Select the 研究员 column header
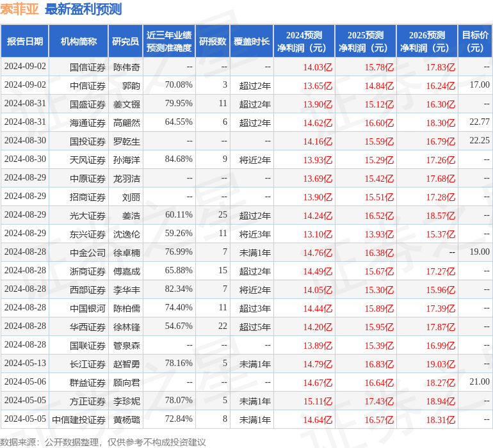The height and width of the screenshot is (448, 493). point(125,42)
